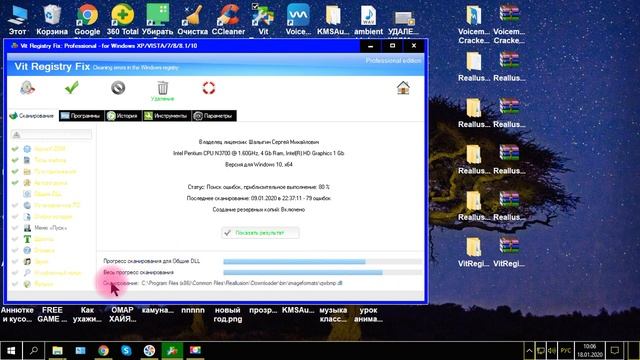Image resolution: width=640 pixels, height=360 pixels.
Task: Select the Общие DLL category icon
Action: click(27, 194)
